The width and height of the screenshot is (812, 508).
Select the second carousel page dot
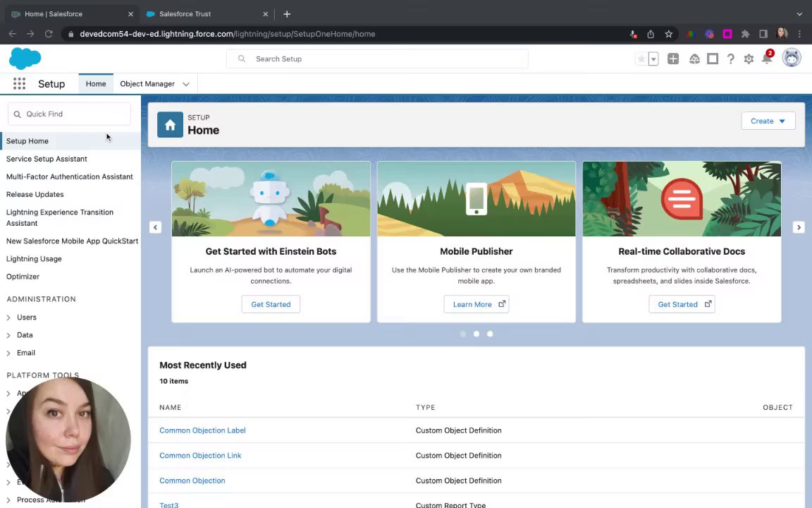(x=476, y=334)
